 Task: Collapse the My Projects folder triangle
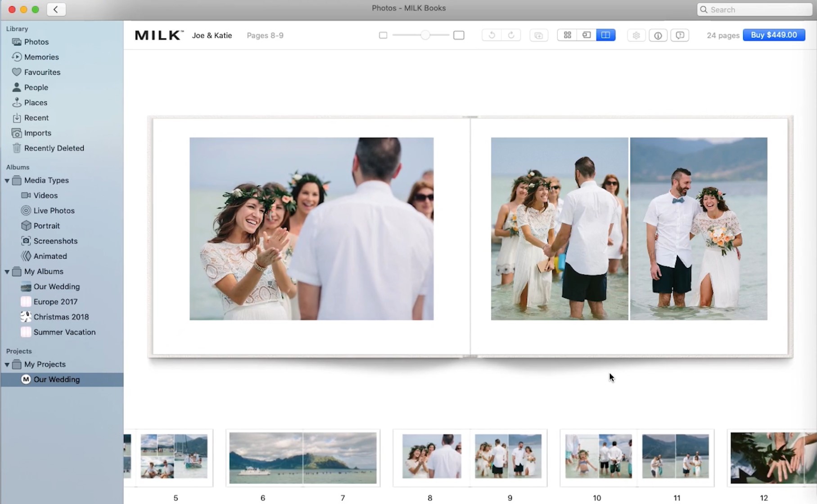(x=7, y=364)
